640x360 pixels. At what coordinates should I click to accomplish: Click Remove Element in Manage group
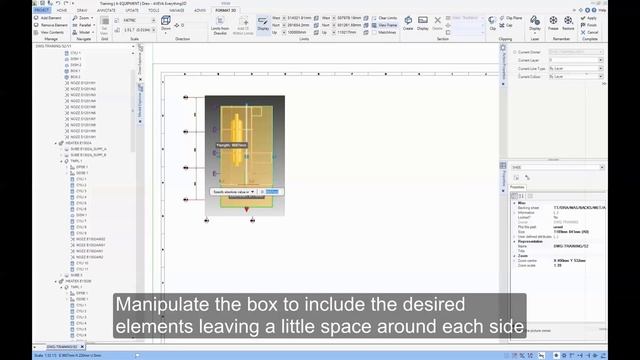tap(51, 25)
